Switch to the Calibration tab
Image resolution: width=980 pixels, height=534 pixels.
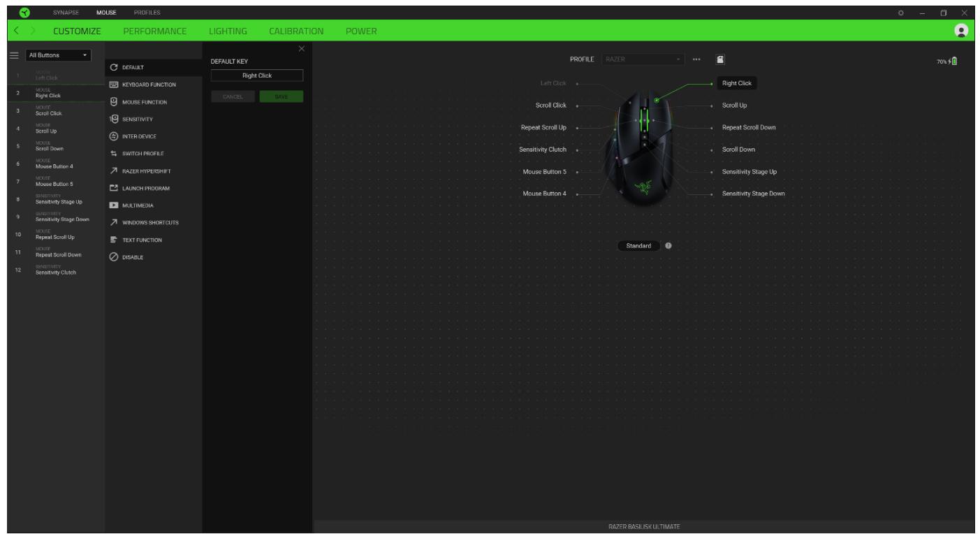coord(297,31)
